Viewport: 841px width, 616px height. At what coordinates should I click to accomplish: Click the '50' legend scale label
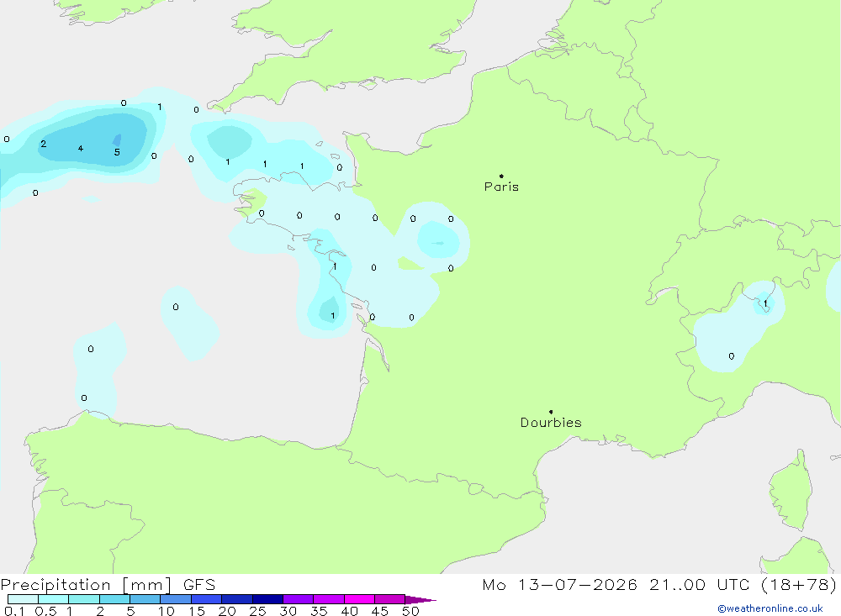click(410, 611)
